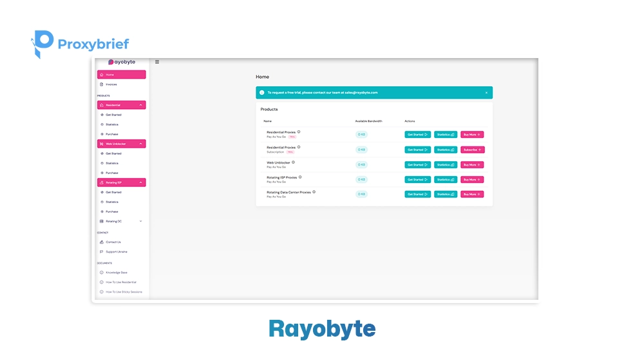
Task: Click the 0 KB bandwidth in Web Unblocker row
Action: pyautogui.click(x=361, y=165)
